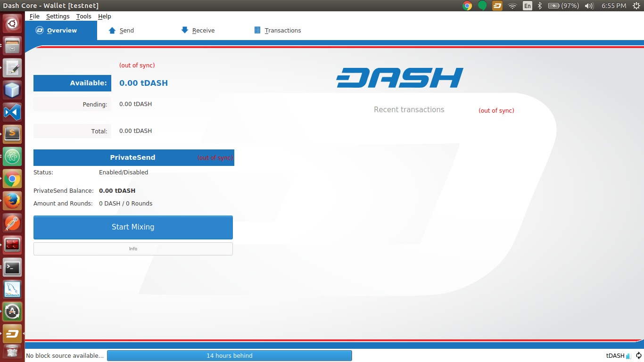Image resolution: width=644 pixels, height=362 pixels.
Task: Click the Dash tray icon in top panel
Action: (497, 6)
